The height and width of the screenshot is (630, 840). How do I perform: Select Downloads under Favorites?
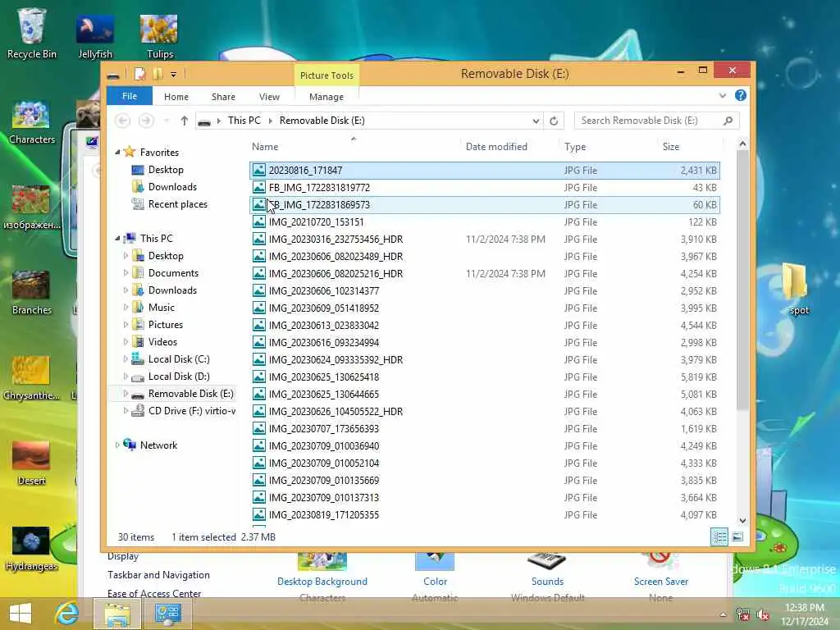172,186
